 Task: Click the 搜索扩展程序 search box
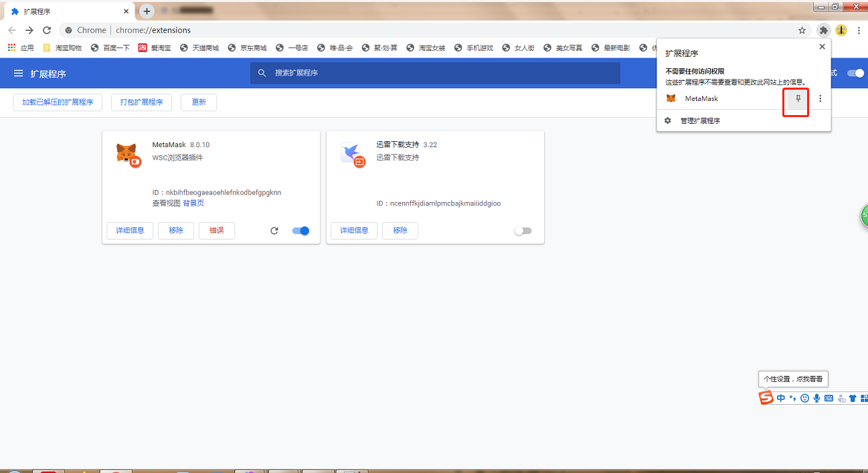tap(435, 73)
